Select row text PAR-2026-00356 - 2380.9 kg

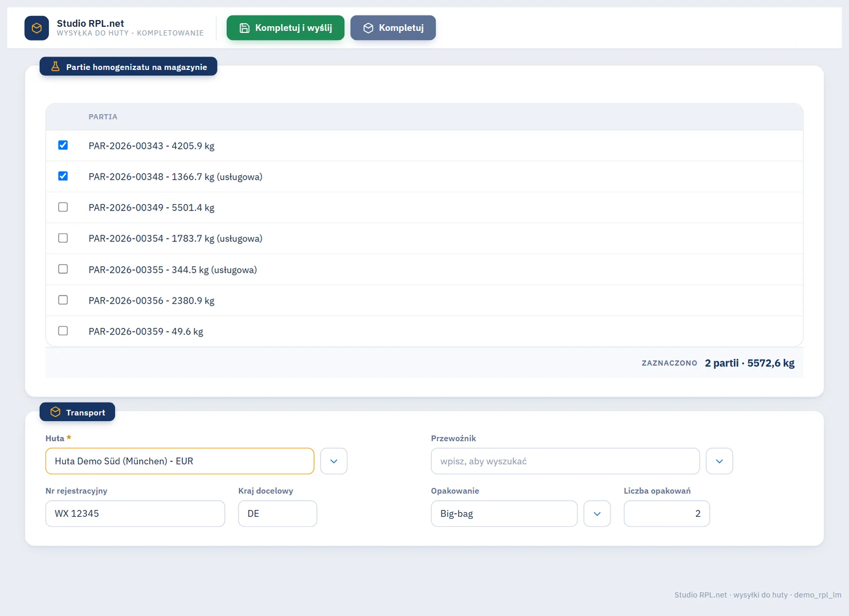(x=151, y=301)
